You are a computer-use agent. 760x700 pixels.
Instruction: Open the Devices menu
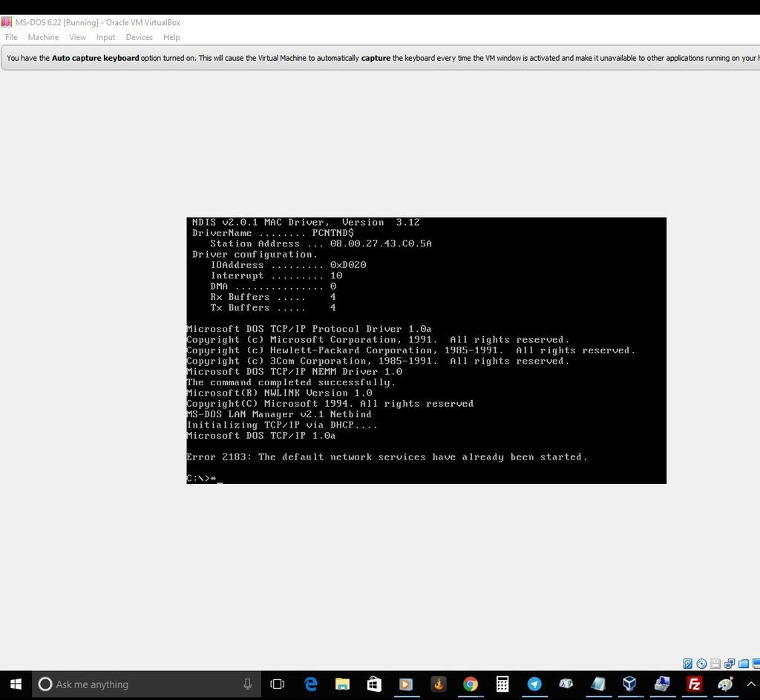139,37
